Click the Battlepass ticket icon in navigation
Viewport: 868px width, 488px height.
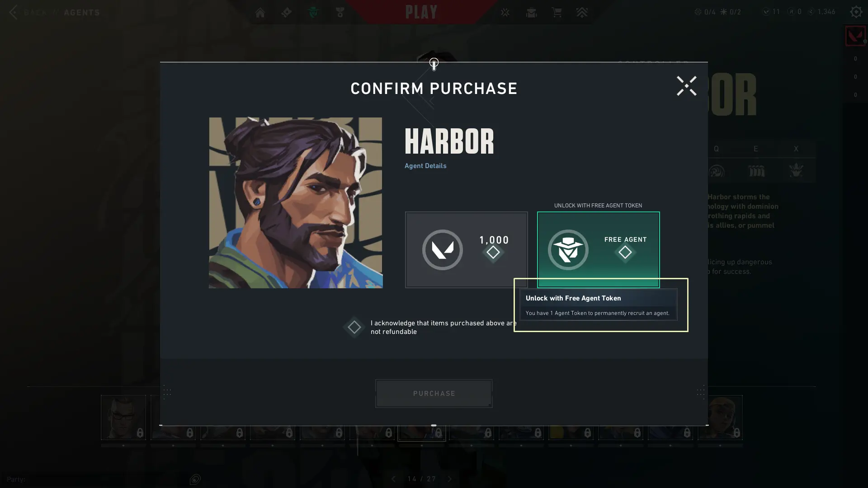coord(286,12)
